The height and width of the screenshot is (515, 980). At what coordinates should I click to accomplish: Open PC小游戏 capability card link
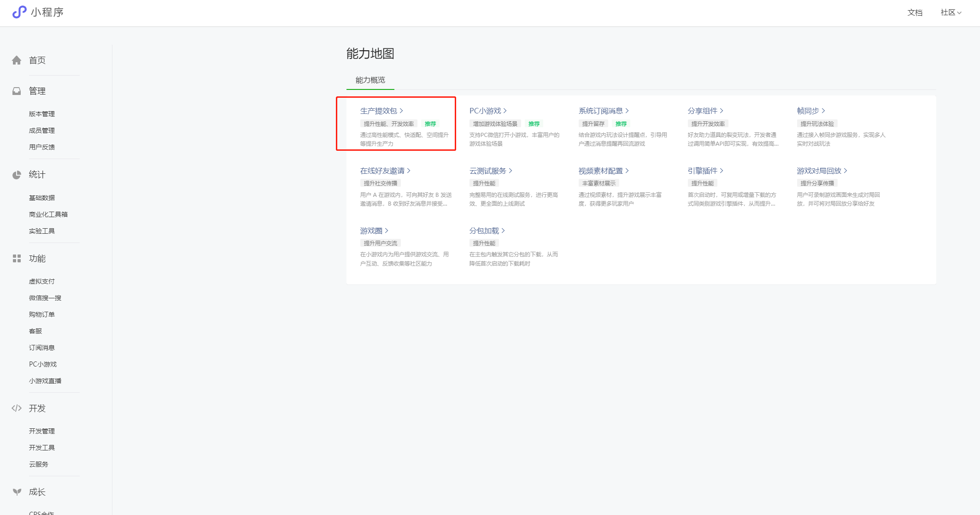485,111
